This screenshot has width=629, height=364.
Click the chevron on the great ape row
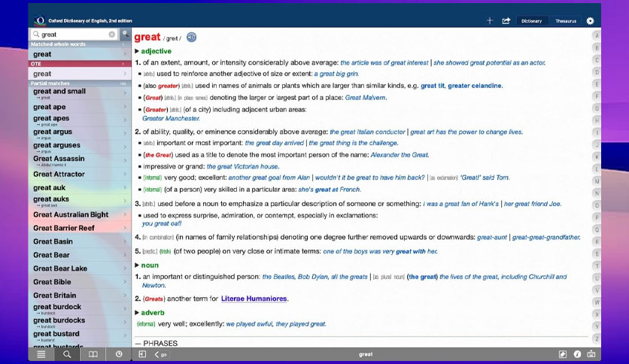[x=125, y=107]
